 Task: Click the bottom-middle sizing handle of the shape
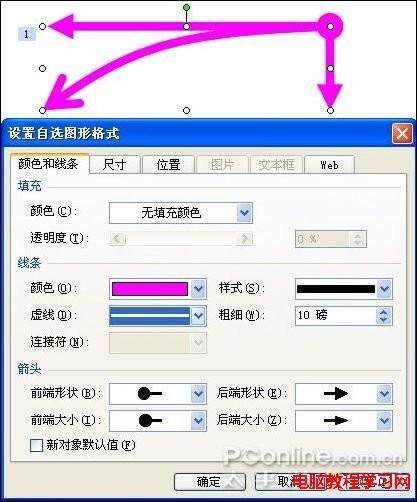(187, 110)
